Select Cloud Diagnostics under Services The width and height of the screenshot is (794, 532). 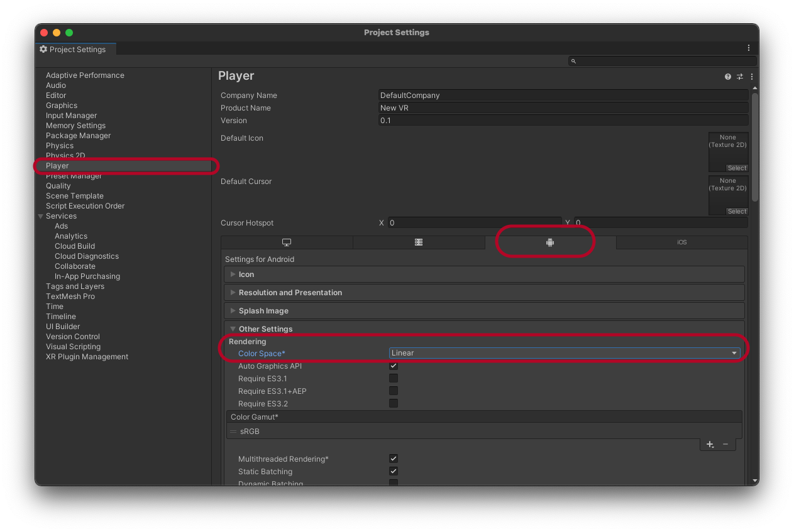click(87, 256)
